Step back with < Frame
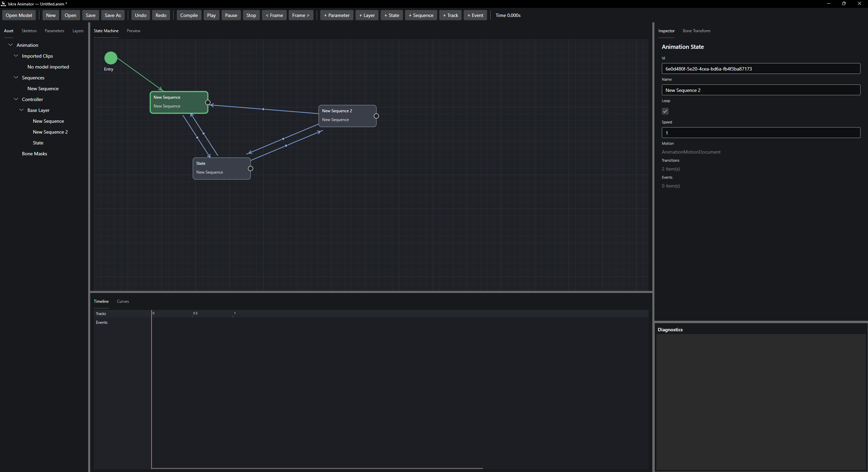The height and width of the screenshot is (472, 868). [x=274, y=15]
